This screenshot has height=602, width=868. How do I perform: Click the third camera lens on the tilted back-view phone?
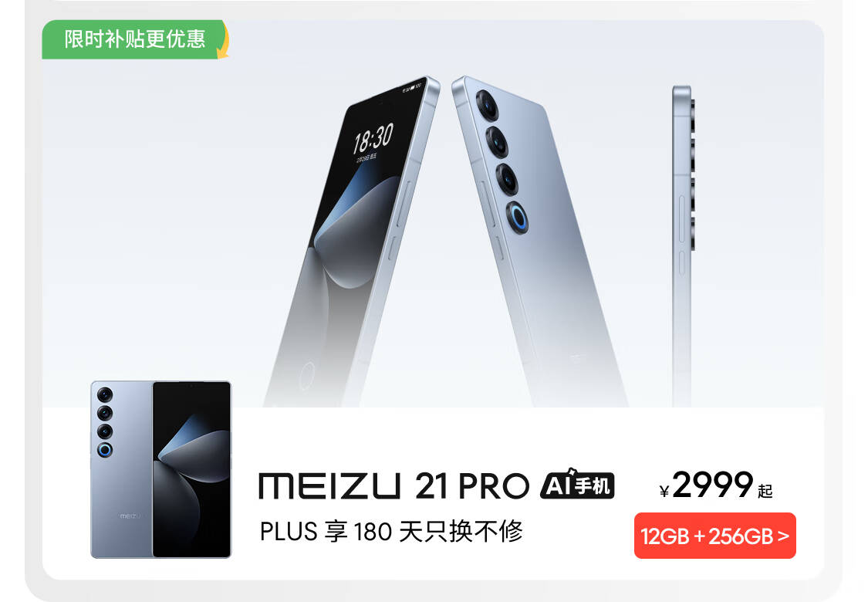(506, 179)
